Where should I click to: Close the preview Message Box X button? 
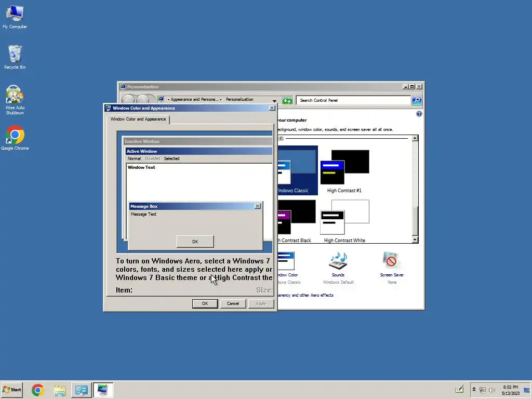[x=258, y=206]
